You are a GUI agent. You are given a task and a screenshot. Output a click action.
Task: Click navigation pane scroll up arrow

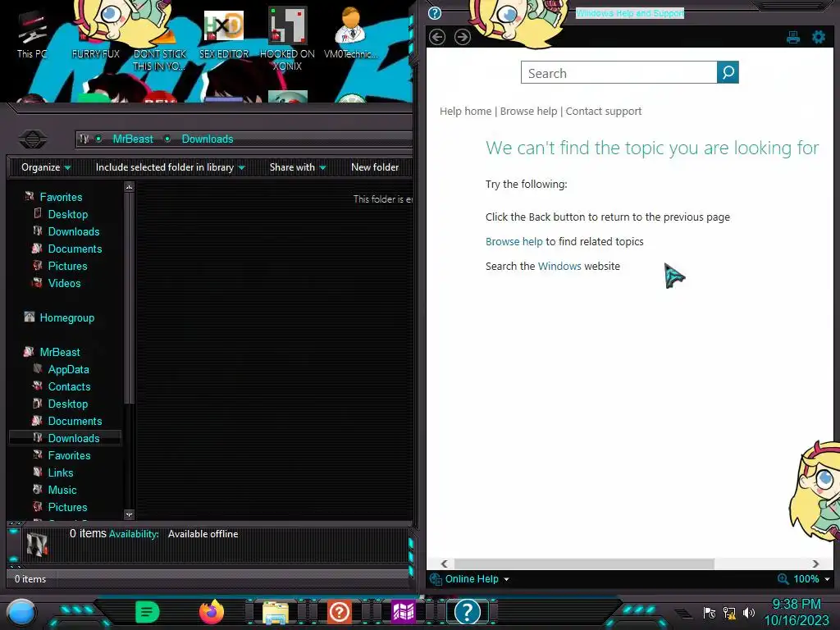[129, 187]
